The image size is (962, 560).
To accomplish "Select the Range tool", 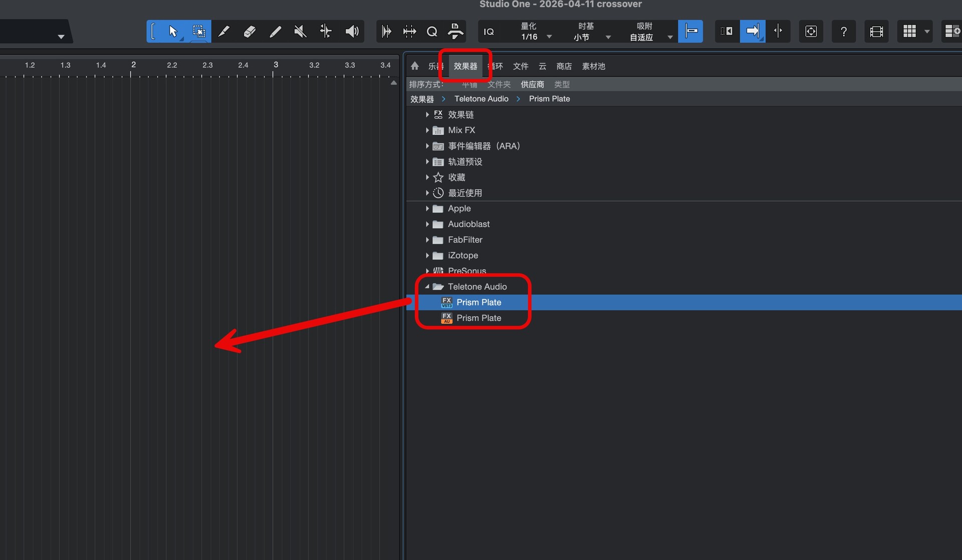I will tap(198, 32).
